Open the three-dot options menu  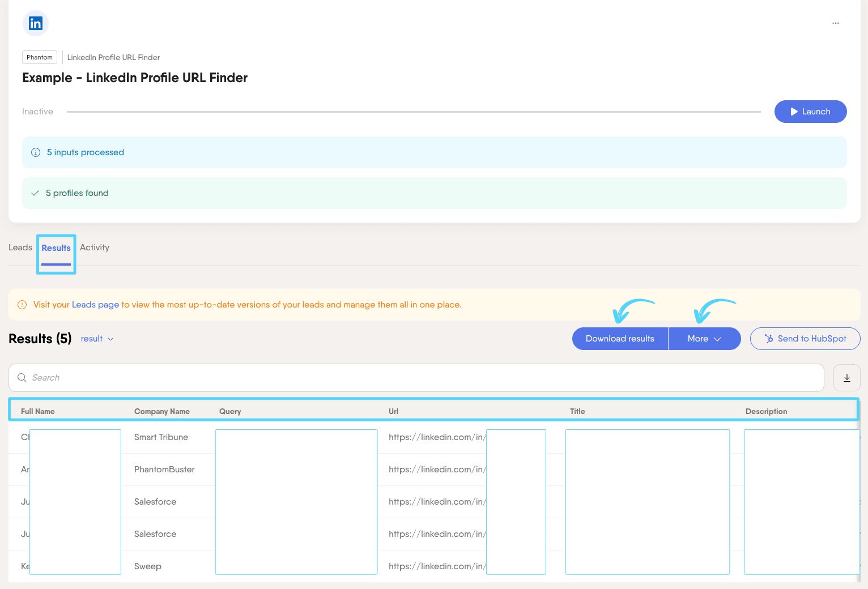tap(836, 23)
